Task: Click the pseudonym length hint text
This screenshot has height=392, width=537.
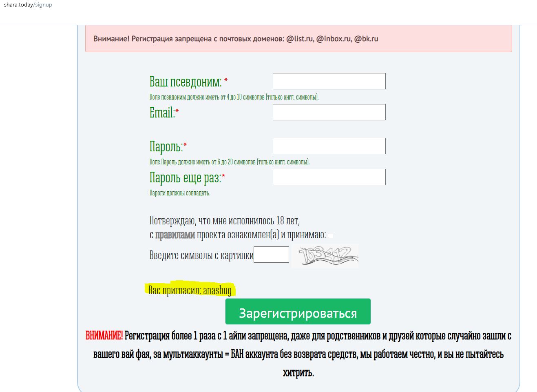Action: pyautogui.click(x=234, y=97)
